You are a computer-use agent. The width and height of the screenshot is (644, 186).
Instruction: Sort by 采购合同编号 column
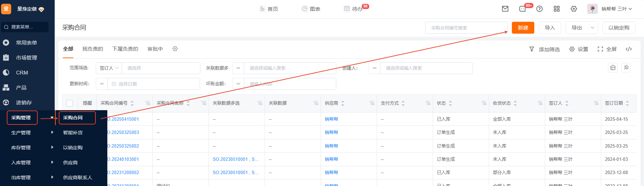tap(132, 103)
